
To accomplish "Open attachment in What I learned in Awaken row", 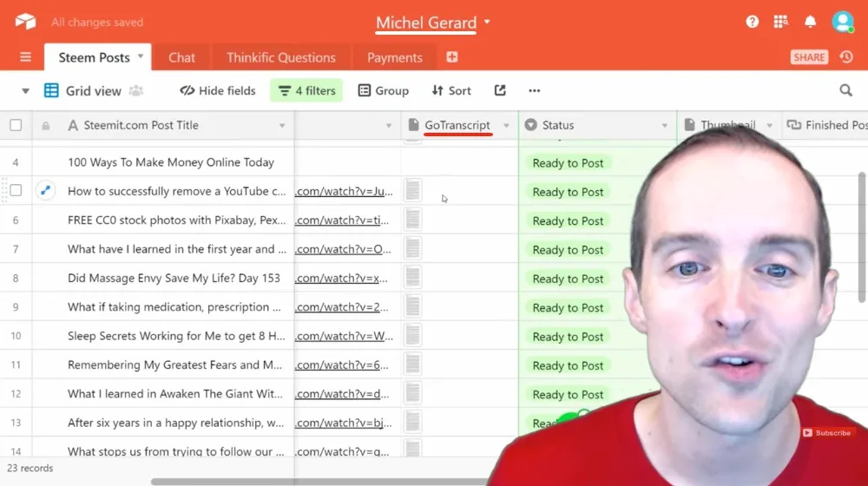I will 412,392.
